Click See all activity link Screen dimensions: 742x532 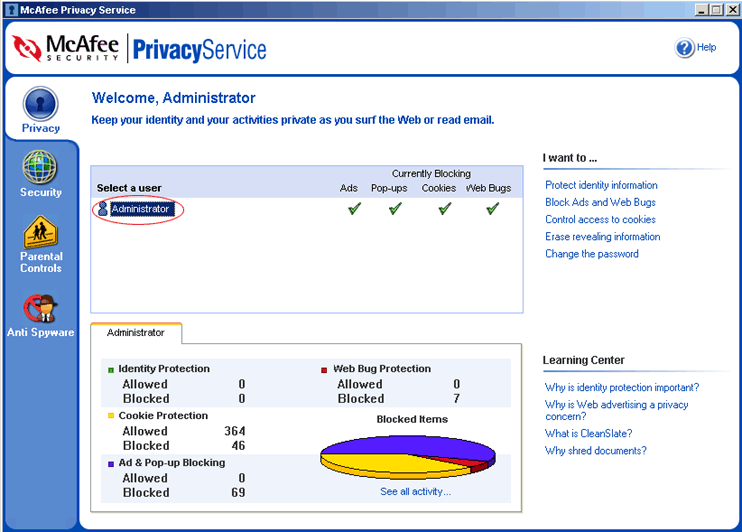point(415,491)
